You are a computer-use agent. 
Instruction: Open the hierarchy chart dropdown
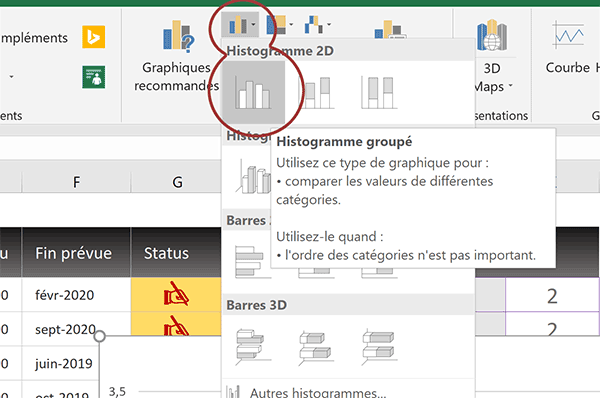(x=280, y=24)
